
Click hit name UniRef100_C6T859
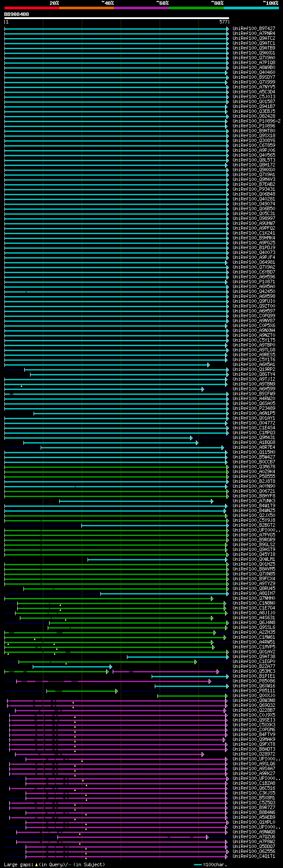(x=254, y=145)
